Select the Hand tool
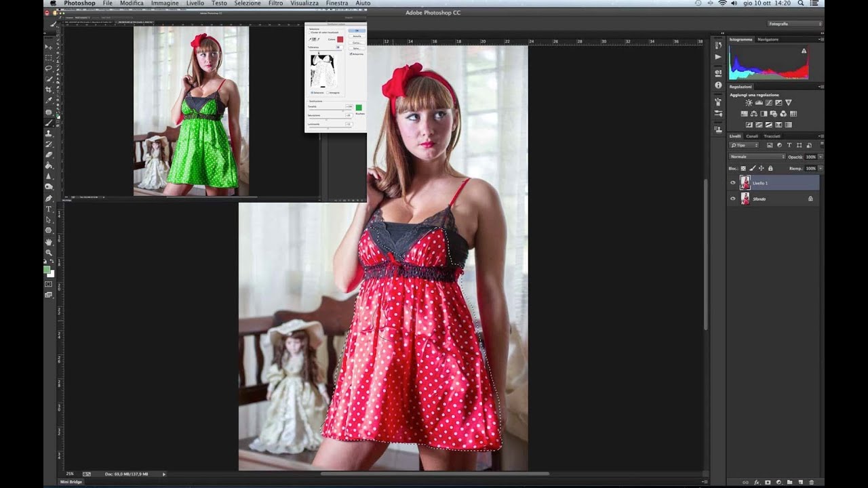The height and width of the screenshot is (488, 868). (x=49, y=241)
